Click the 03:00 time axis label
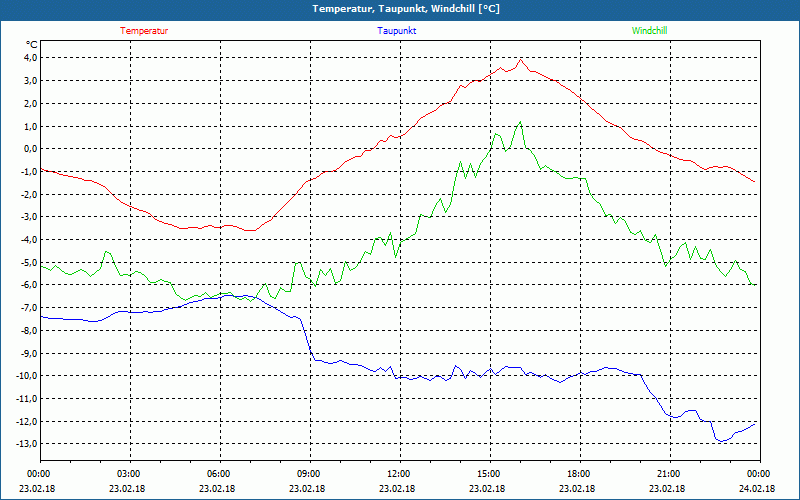The image size is (800, 500). click(128, 474)
